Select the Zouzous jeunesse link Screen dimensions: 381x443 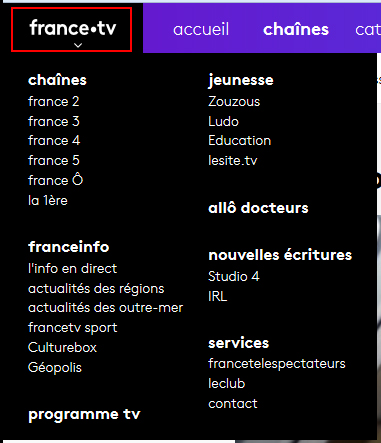pos(234,102)
